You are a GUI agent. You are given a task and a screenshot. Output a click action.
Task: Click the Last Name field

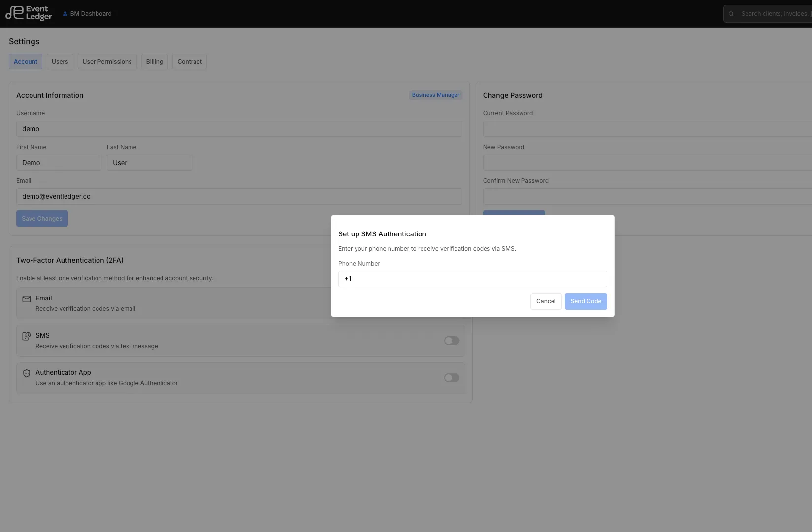[x=150, y=163]
